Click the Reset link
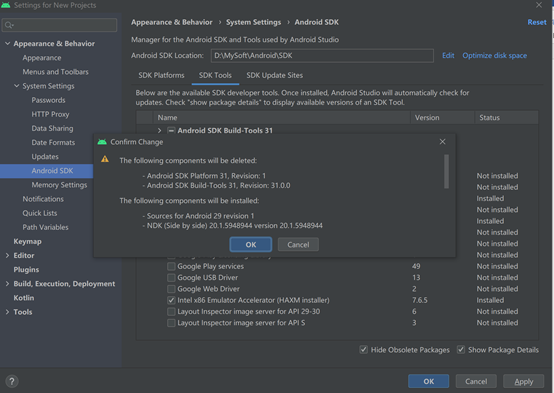This screenshot has width=554, height=393. pos(537,22)
